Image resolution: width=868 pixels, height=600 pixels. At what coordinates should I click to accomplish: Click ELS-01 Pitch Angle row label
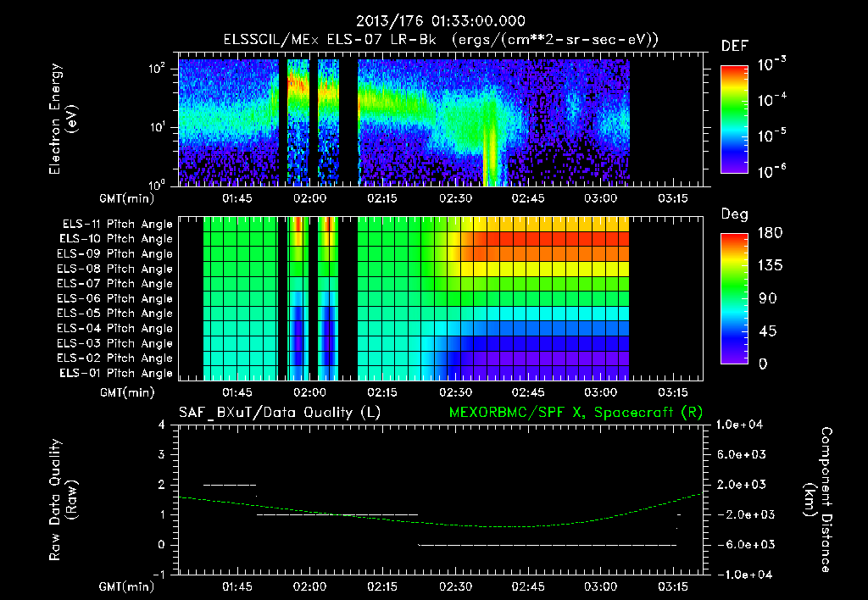[115, 373]
